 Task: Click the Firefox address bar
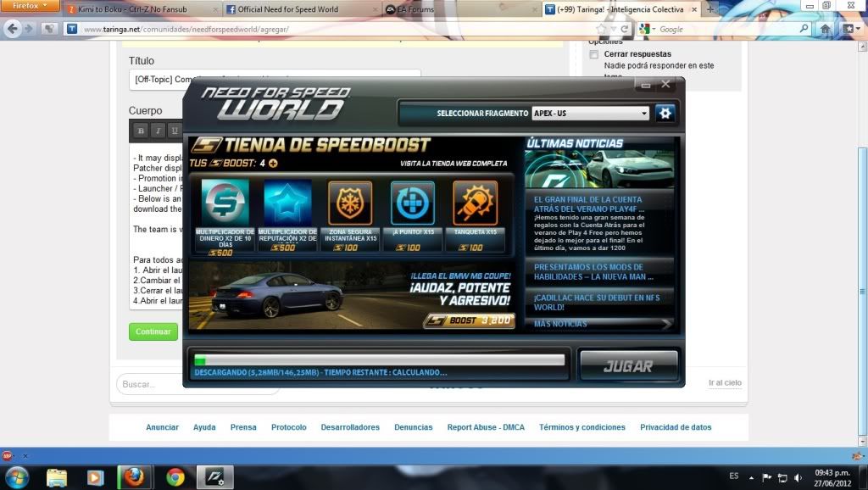tap(332, 29)
